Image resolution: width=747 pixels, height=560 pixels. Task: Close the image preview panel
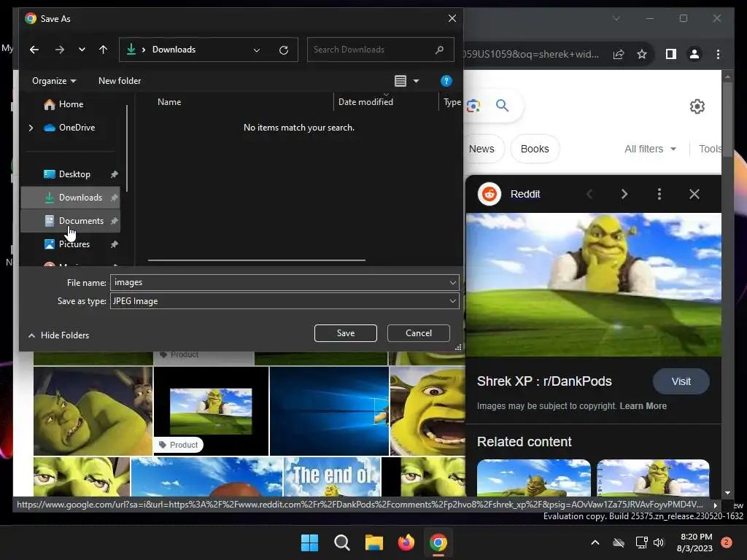[x=694, y=194]
